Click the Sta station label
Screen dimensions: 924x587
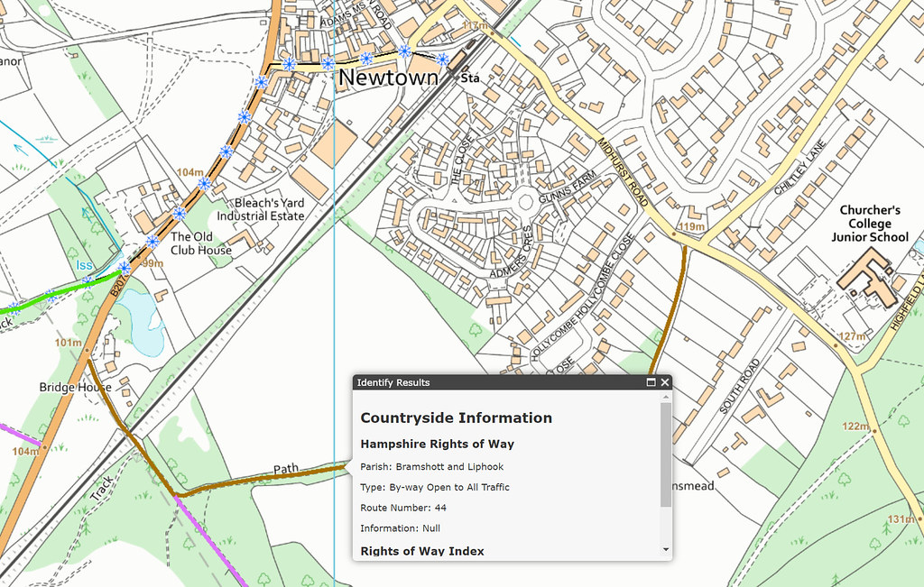tap(469, 78)
